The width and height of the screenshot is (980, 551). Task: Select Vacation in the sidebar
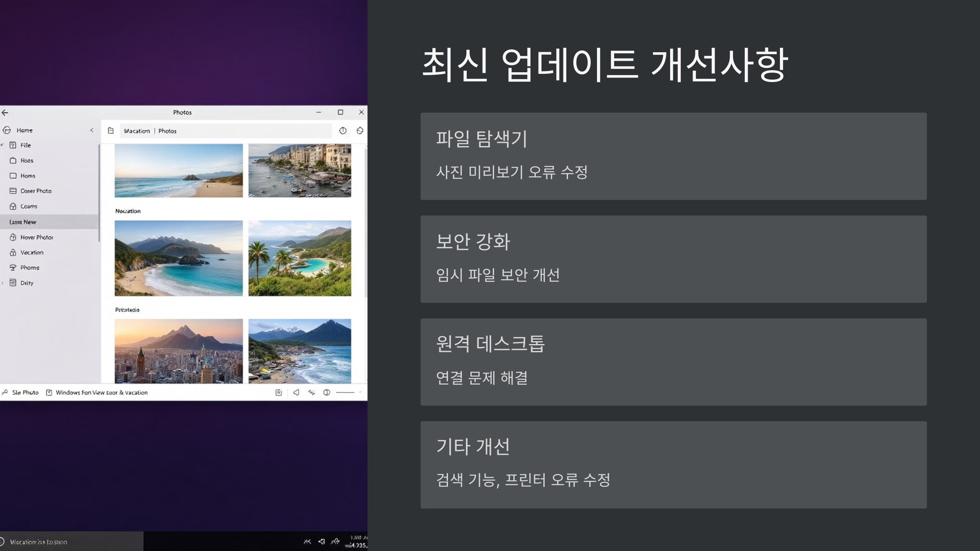(32, 252)
